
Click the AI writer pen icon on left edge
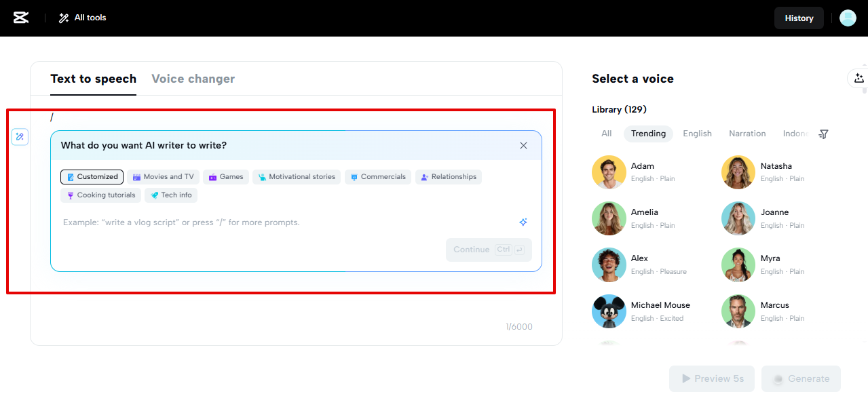20,136
